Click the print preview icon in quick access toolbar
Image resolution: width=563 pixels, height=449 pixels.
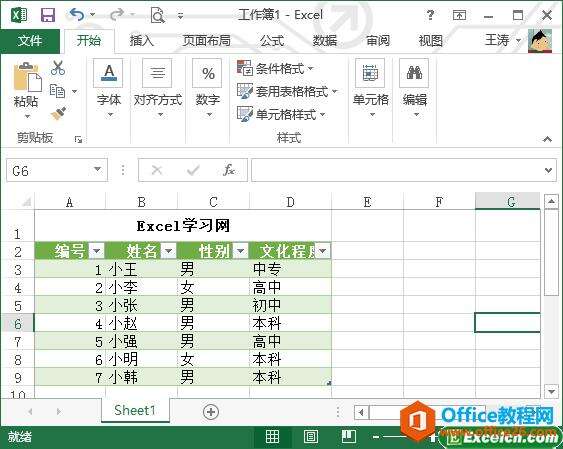tap(158, 15)
